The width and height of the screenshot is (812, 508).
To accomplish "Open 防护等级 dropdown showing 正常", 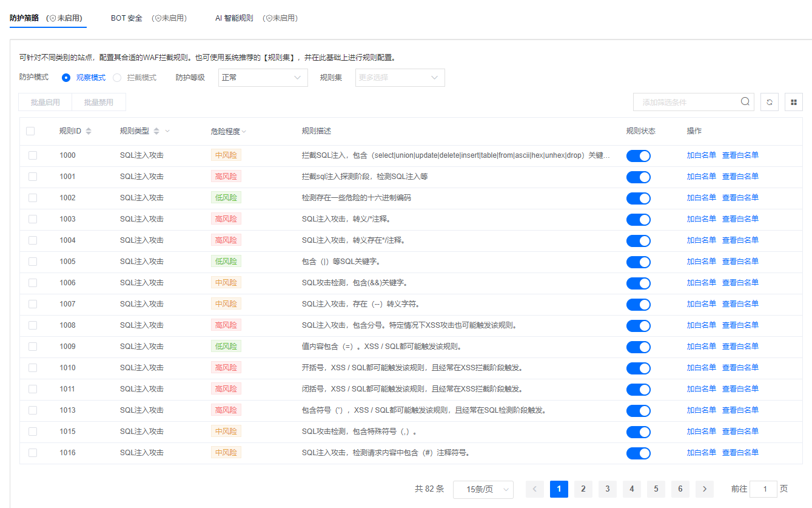I will [263, 78].
